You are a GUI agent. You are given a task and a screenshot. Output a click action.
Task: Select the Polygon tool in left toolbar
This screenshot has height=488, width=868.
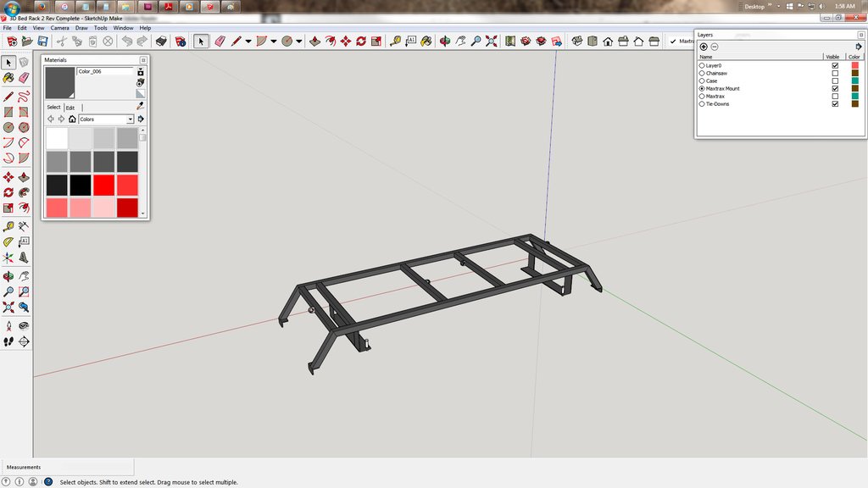tap(24, 127)
